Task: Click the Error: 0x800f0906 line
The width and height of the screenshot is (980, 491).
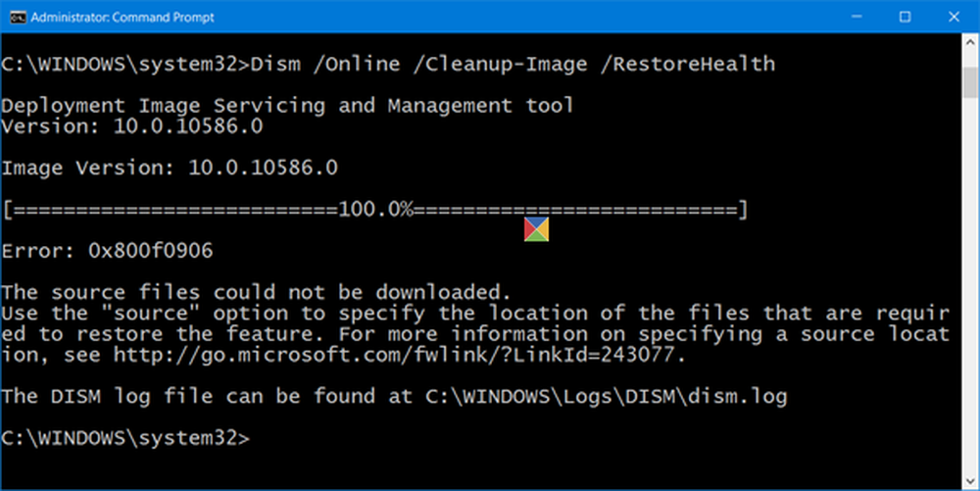Action: (x=107, y=251)
